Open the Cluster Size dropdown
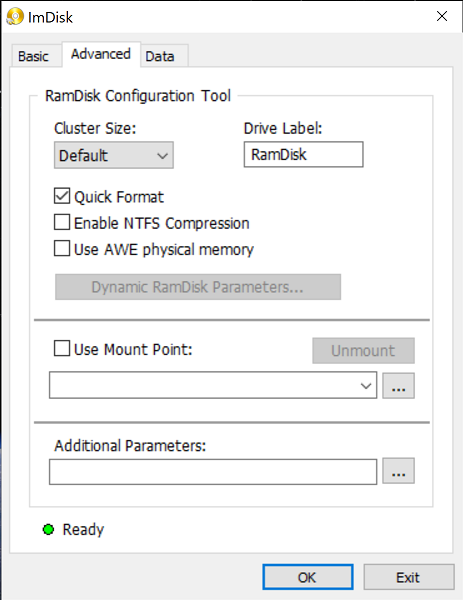The image size is (463, 600). (x=114, y=155)
